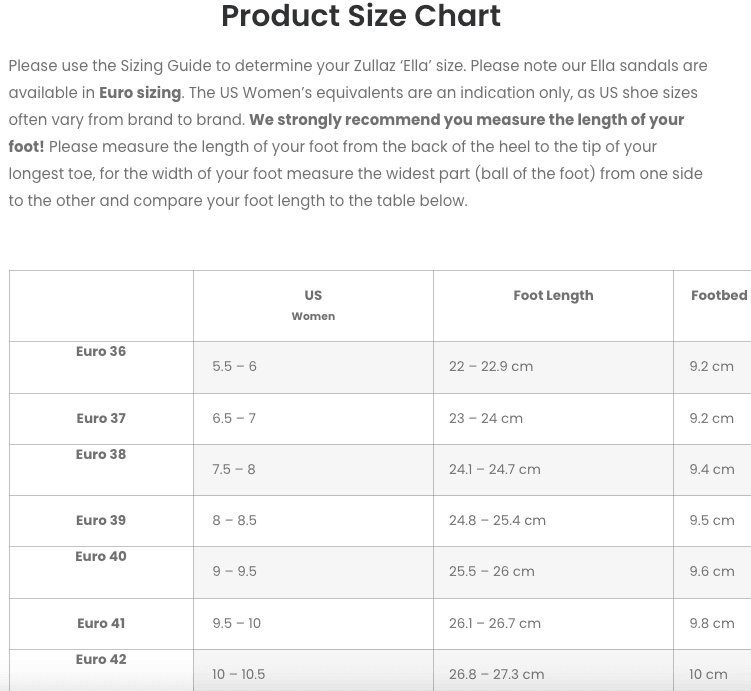Select the Euro 39 row label
Image resolution: width=751 pixels, height=691 pixels.
tap(101, 520)
